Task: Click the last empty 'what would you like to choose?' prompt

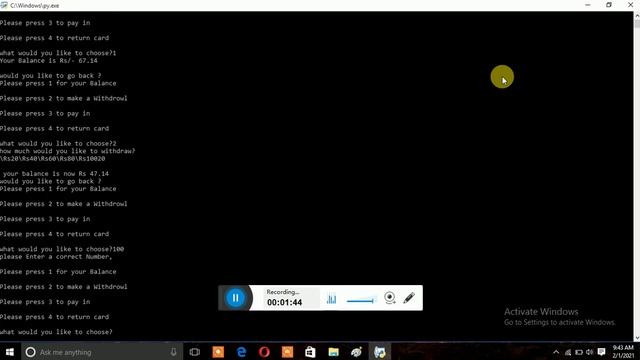Action: pos(56,332)
